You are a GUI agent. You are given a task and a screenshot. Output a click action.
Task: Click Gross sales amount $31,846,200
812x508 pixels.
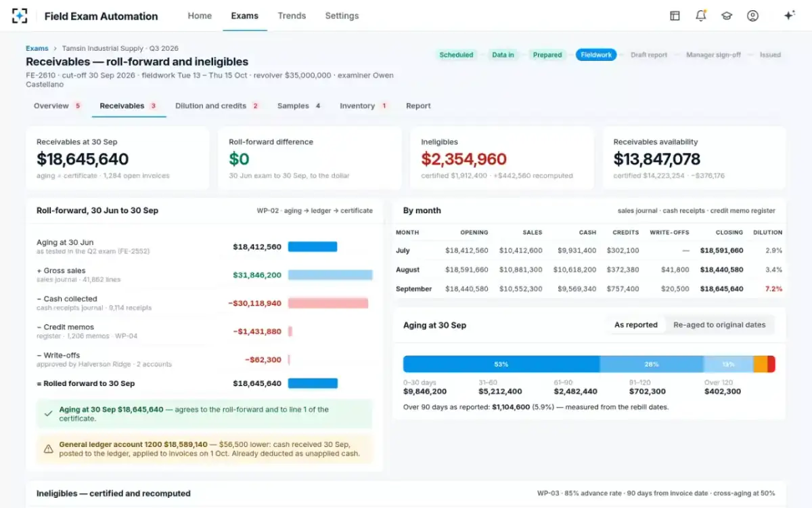(257, 275)
